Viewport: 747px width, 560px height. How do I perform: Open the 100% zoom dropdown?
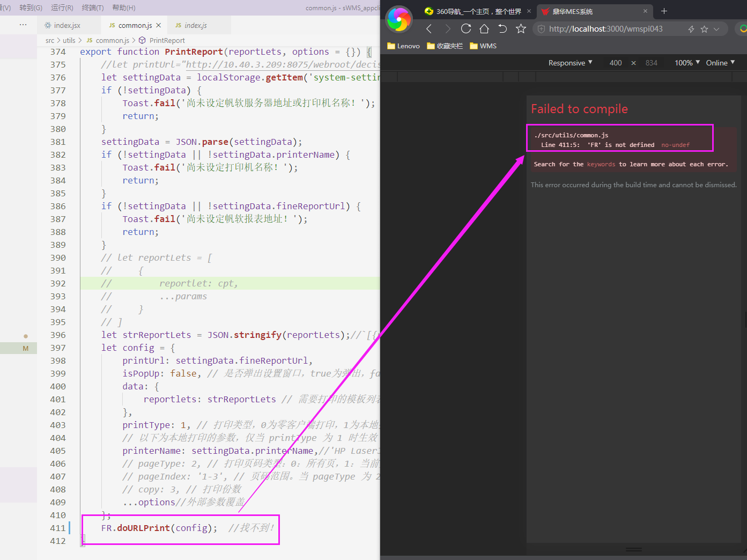687,63
